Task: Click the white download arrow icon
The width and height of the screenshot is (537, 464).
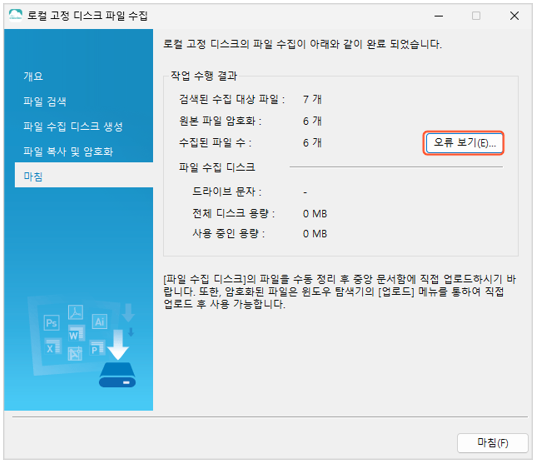Action: coord(118,345)
